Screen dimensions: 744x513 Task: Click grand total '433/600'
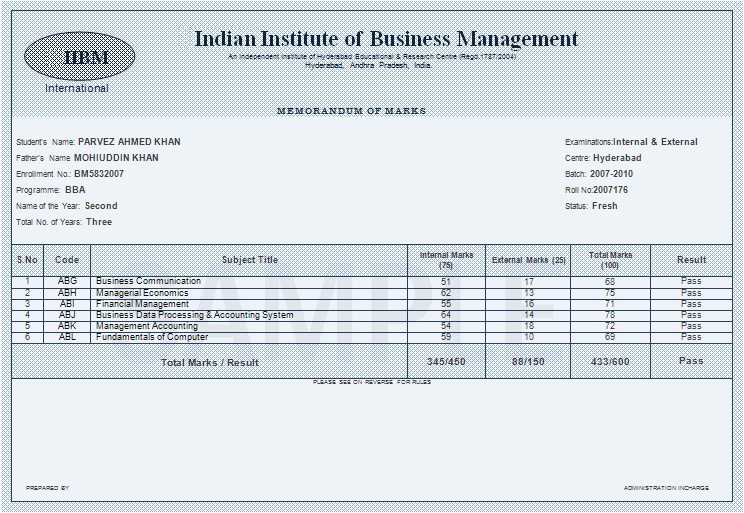[x=610, y=362]
